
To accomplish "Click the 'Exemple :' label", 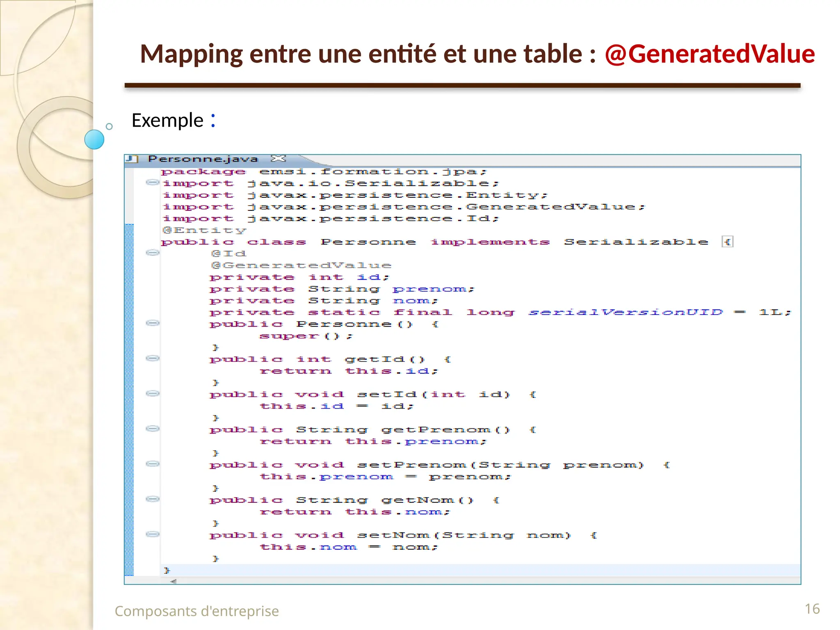I will pyautogui.click(x=173, y=120).
